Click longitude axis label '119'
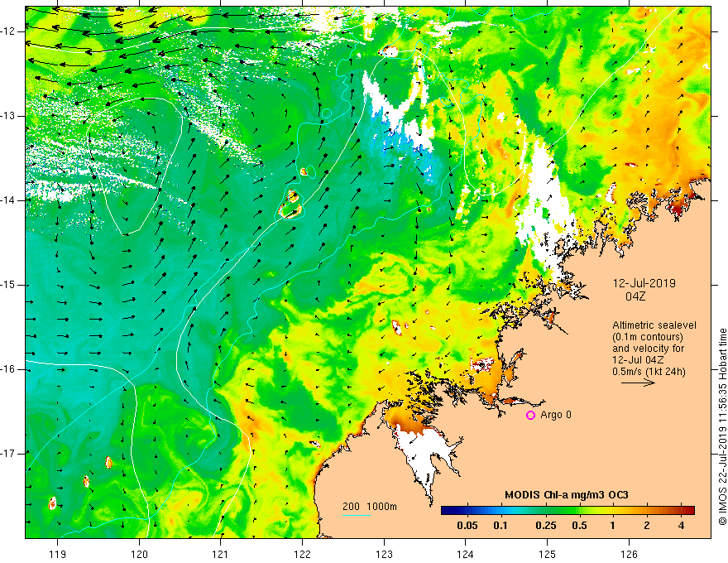Screen dimensions: 728x563 pos(58,555)
